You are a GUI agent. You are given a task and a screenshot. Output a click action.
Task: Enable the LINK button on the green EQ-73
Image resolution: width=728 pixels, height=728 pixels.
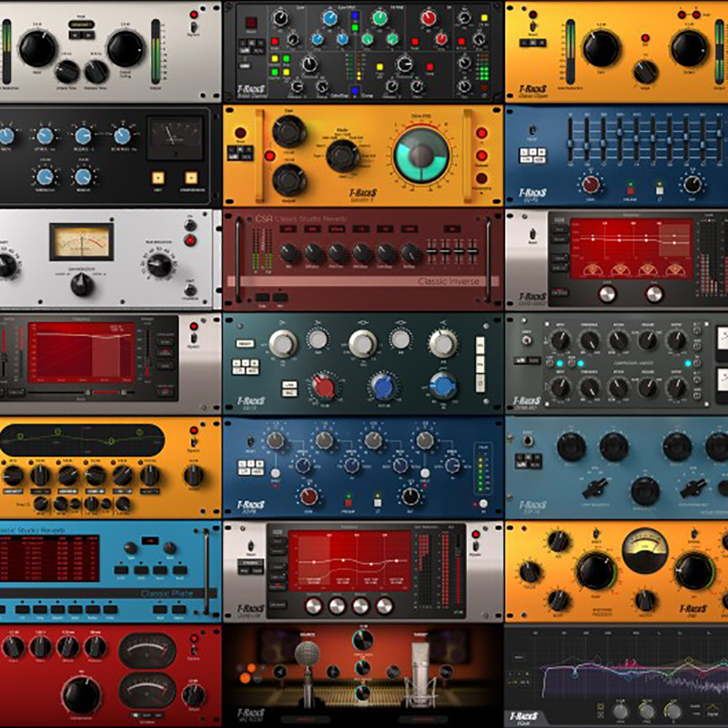click(289, 384)
